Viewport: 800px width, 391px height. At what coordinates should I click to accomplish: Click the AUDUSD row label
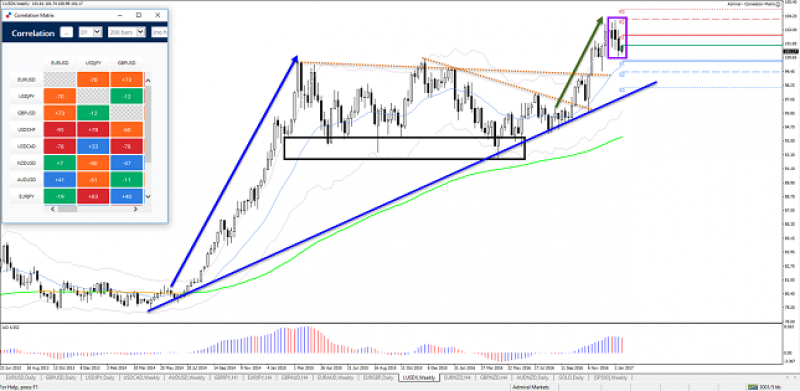pos(26,180)
